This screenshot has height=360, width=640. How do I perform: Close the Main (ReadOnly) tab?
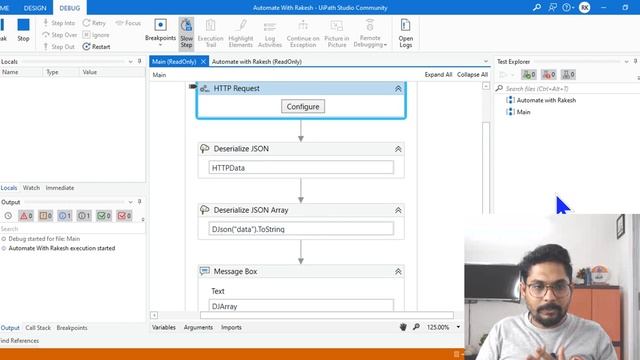point(203,62)
